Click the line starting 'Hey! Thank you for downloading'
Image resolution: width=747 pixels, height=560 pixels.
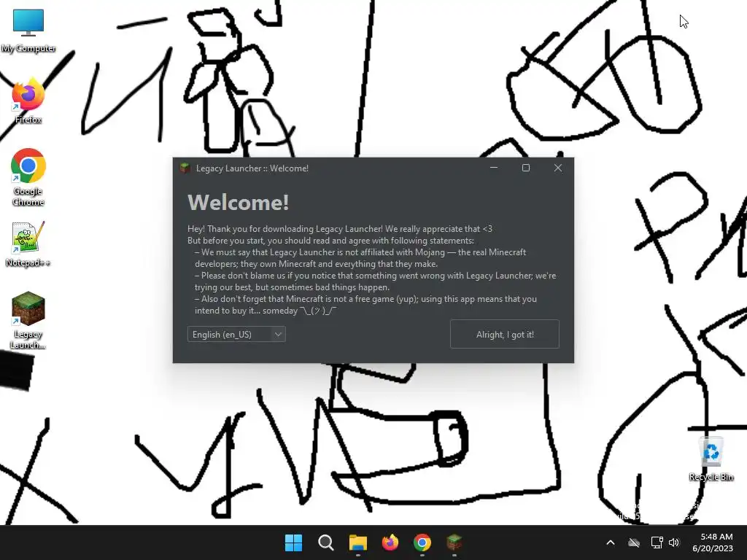point(340,229)
